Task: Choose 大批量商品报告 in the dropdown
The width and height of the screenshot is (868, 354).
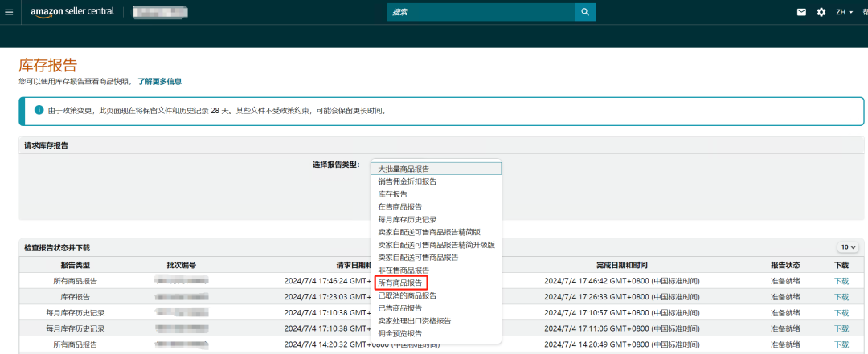Action: [x=403, y=169]
